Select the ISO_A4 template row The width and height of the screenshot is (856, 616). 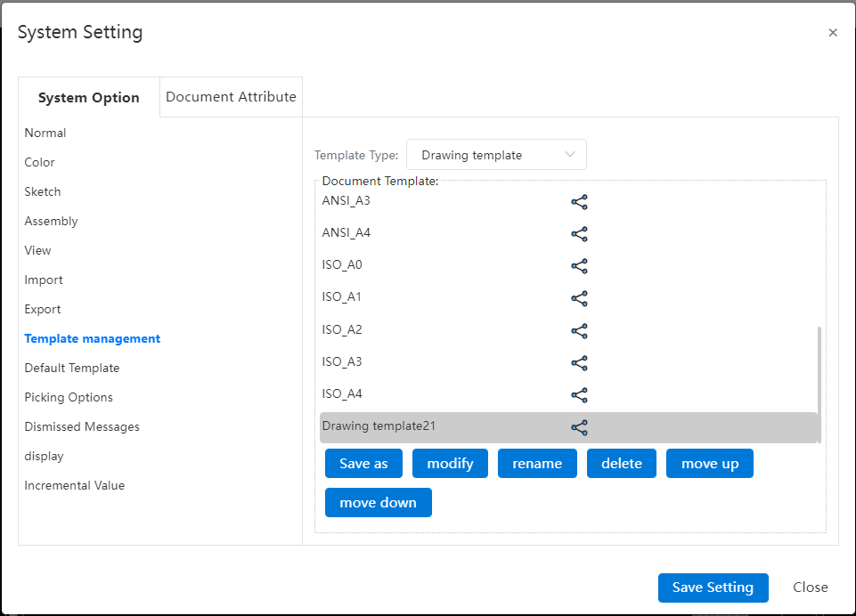[x=567, y=394]
